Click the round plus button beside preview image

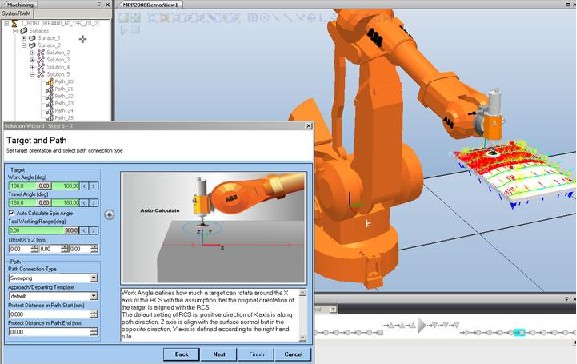click(x=109, y=215)
